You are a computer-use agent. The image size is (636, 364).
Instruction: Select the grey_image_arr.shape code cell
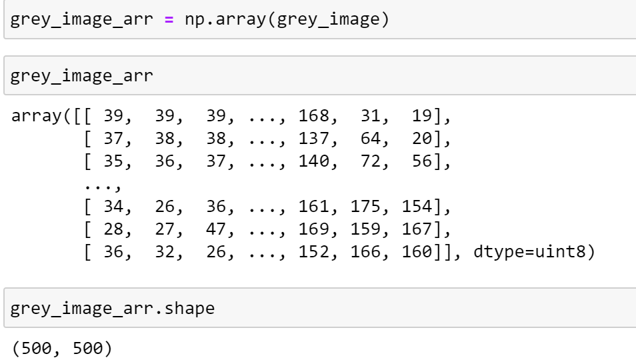coord(320,308)
